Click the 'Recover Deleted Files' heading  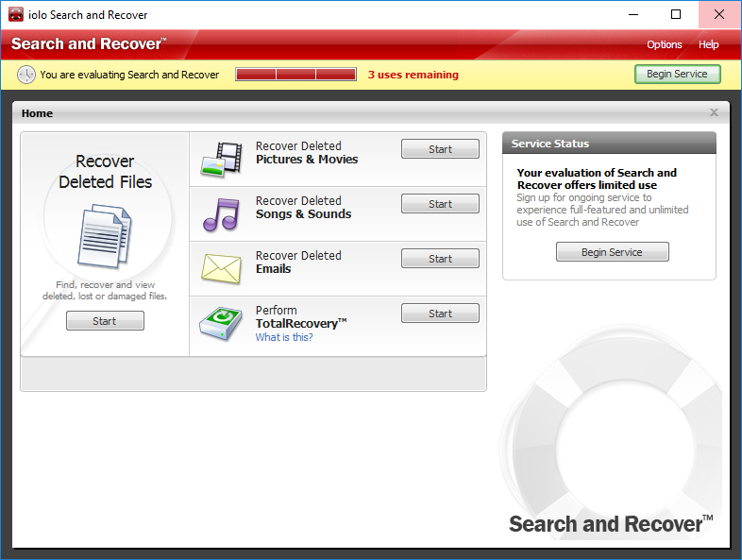coord(105,171)
